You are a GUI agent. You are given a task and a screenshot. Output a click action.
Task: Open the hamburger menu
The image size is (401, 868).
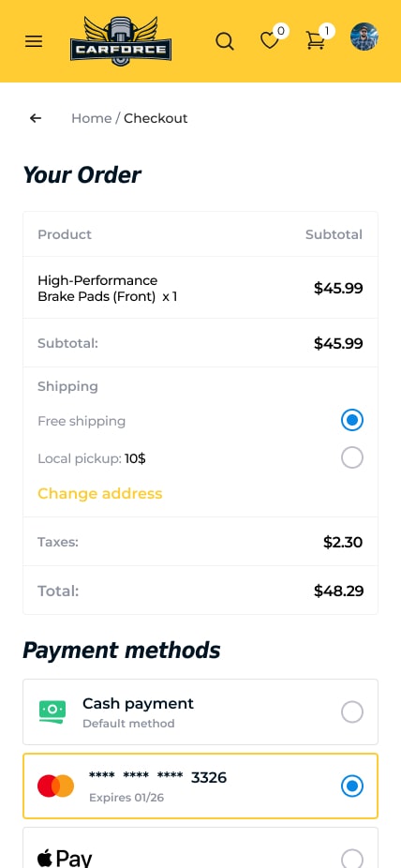34,41
